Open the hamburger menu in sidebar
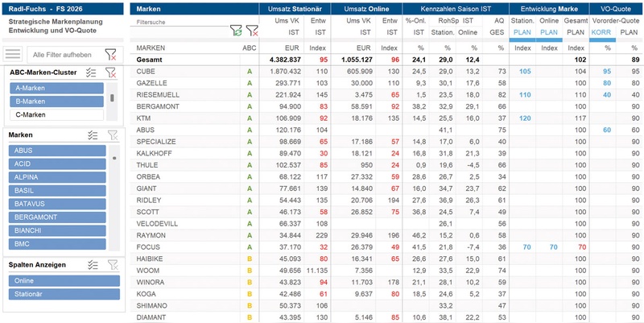Viewport: 644px width, 323px height. tap(13, 54)
